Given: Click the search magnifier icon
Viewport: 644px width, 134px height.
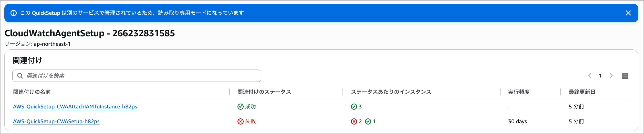Looking at the screenshot, I should click(20, 76).
